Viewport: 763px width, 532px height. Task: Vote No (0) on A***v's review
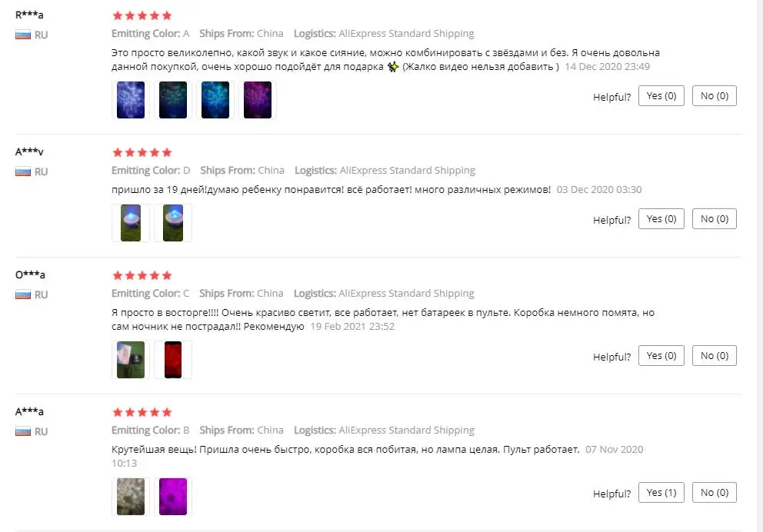pyautogui.click(x=714, y=219)
